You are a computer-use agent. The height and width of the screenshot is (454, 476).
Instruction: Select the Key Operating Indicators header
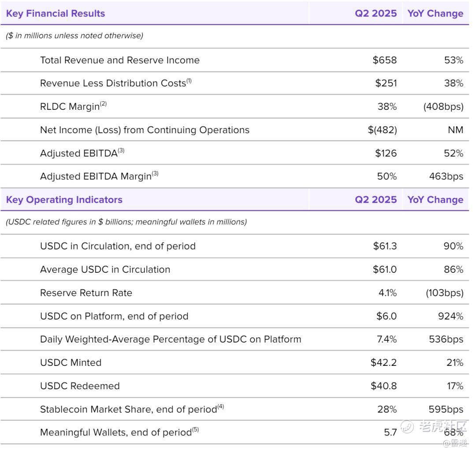[64, 200]
